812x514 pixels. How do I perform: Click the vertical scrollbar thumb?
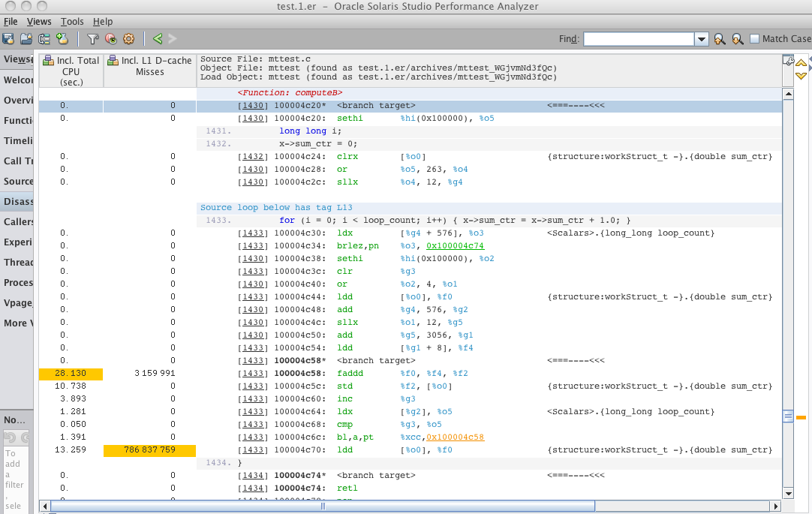[788, 416]
